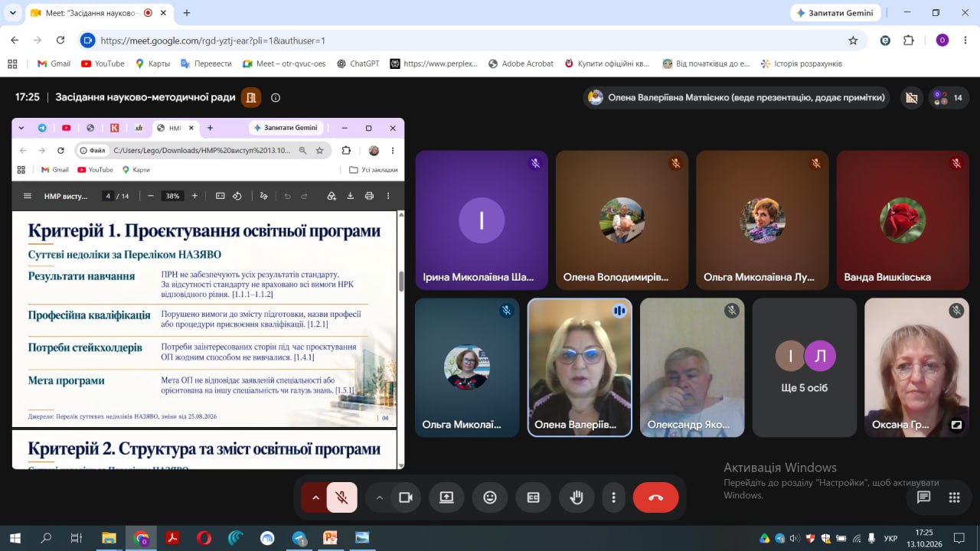The image size is (980, 551).
Task: Click the meet.google.com address bar
Action: pyautogui.click(x=470, y=41)
